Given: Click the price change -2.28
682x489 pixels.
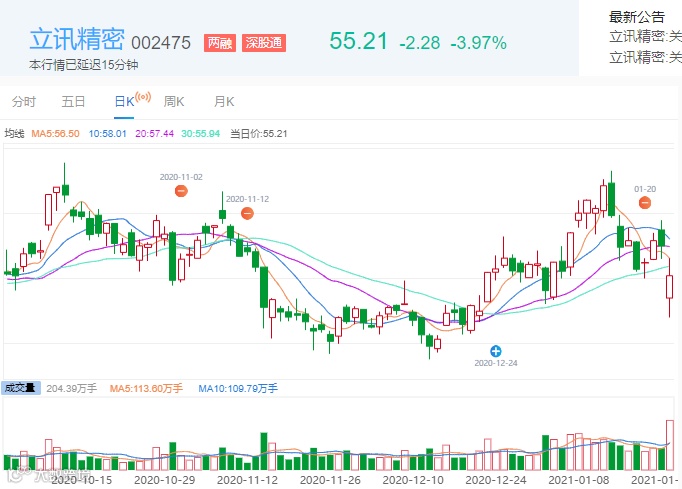Looking at the screenshot, I should point(419,43).
